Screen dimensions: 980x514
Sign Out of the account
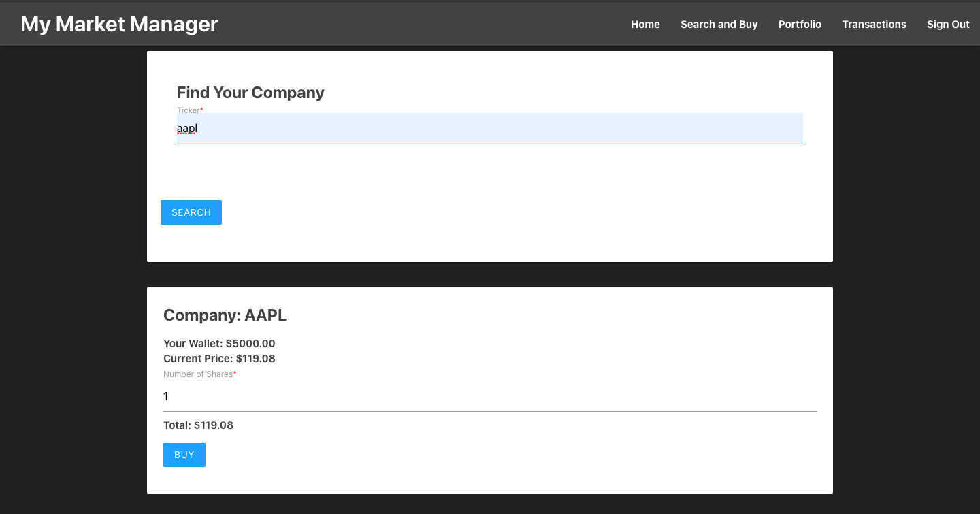tap(947, 25)
